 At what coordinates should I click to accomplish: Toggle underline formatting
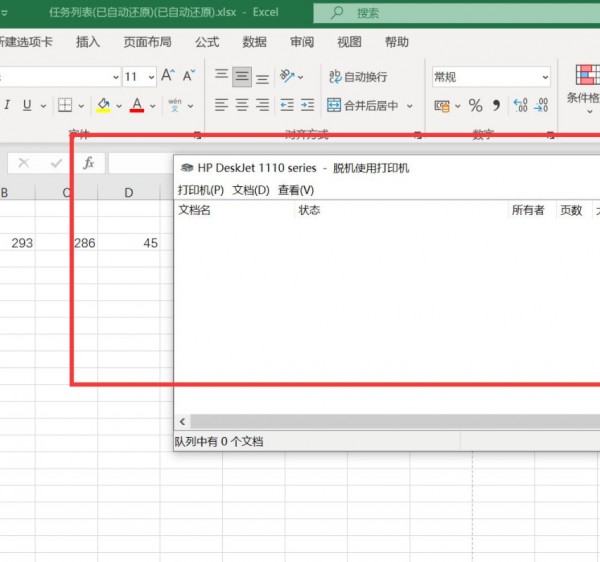click(x=27, y=105)
